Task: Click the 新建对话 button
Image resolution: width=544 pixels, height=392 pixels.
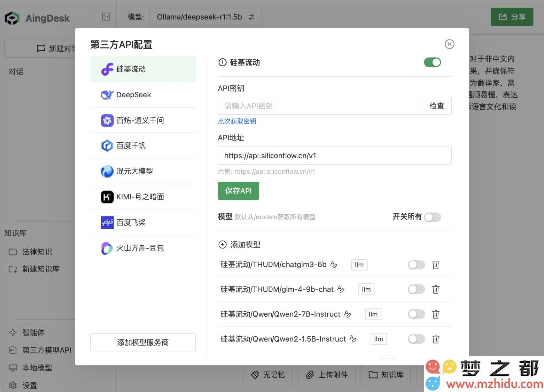Action: pyautogui.click(x=40, y=49)
